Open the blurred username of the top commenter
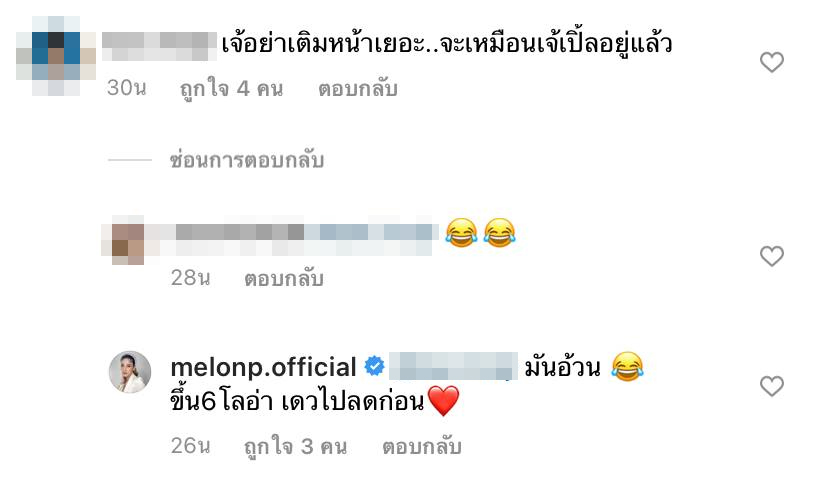This screenshot has height=482, width=828. coord(159,46)
